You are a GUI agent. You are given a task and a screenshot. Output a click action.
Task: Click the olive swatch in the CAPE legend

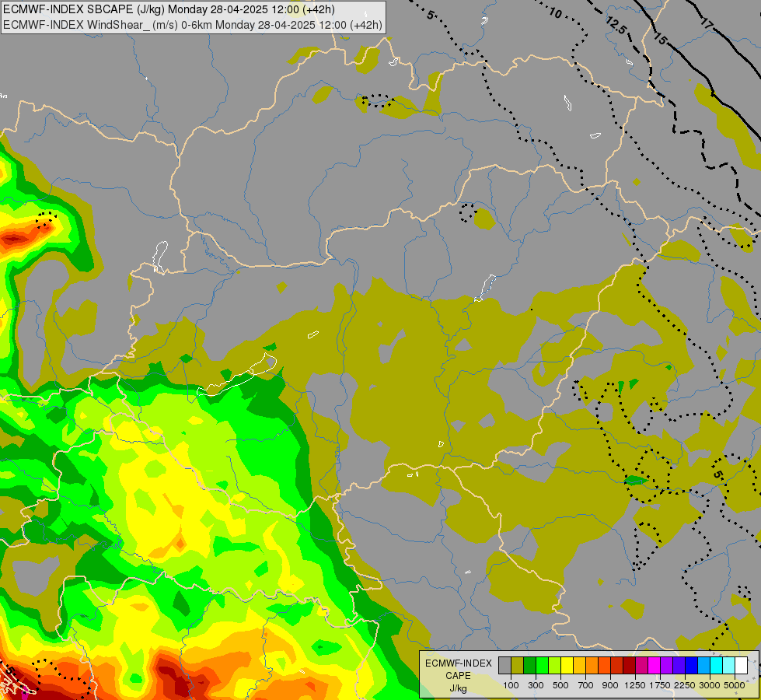pyautogui.click(x=518, y=666)
